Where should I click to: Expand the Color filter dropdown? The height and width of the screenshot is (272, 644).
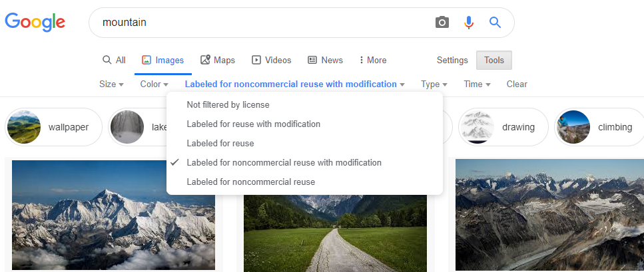(x=154, y=84)
